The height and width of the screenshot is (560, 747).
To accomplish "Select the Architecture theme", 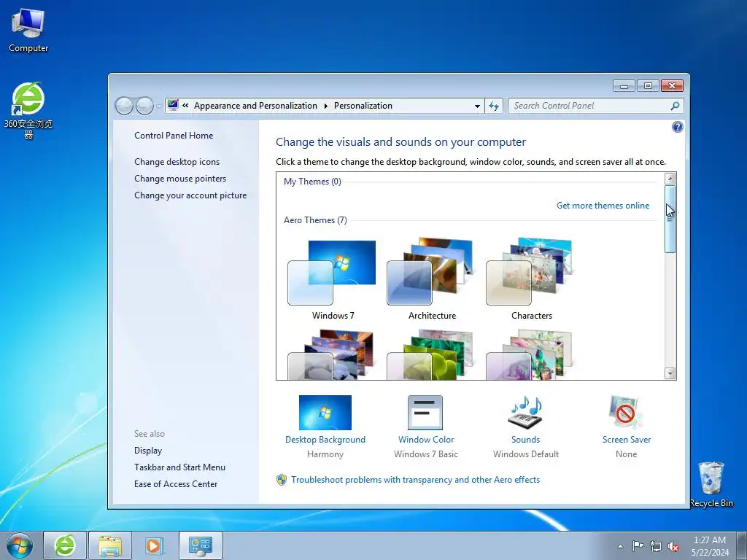I will coord(432,279).
